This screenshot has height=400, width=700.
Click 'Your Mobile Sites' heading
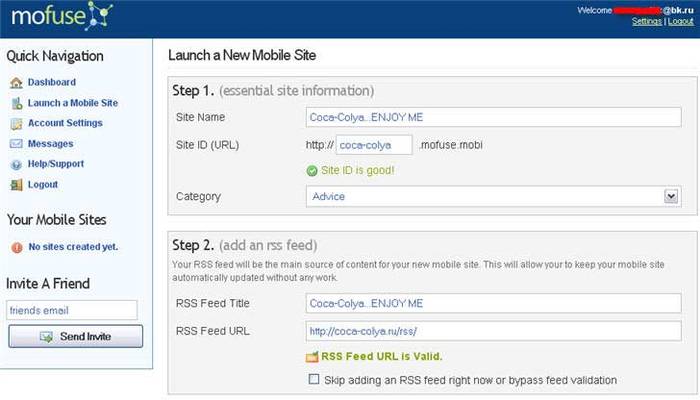[57, 220]
